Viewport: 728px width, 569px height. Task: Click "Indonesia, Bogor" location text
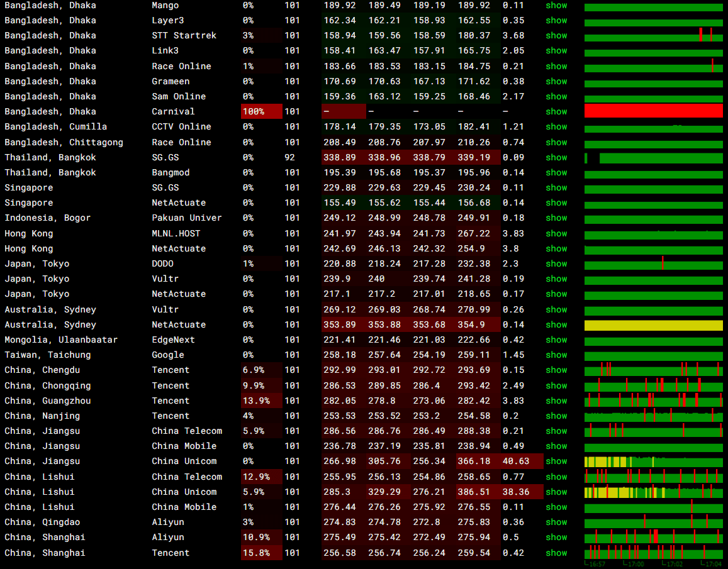[x=47, y=218]
